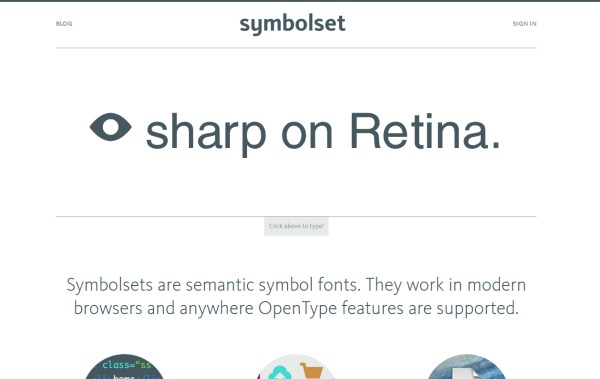Click the eye symbol icon

point(111,127)
